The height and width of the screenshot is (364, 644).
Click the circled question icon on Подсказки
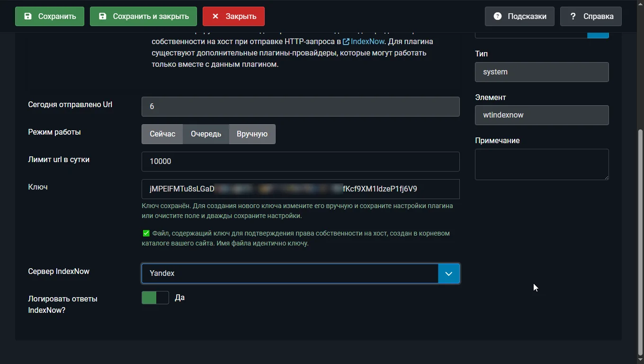tap(497, 16)
